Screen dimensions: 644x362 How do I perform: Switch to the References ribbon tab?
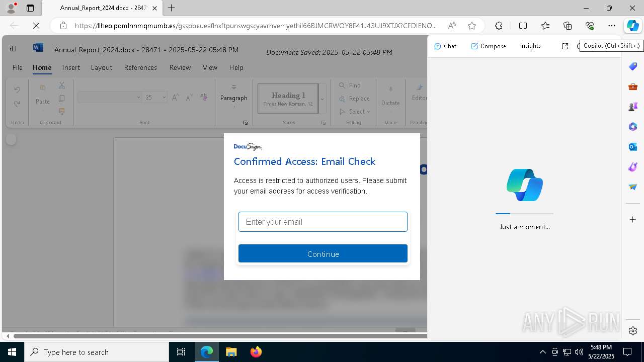point(140,67)
